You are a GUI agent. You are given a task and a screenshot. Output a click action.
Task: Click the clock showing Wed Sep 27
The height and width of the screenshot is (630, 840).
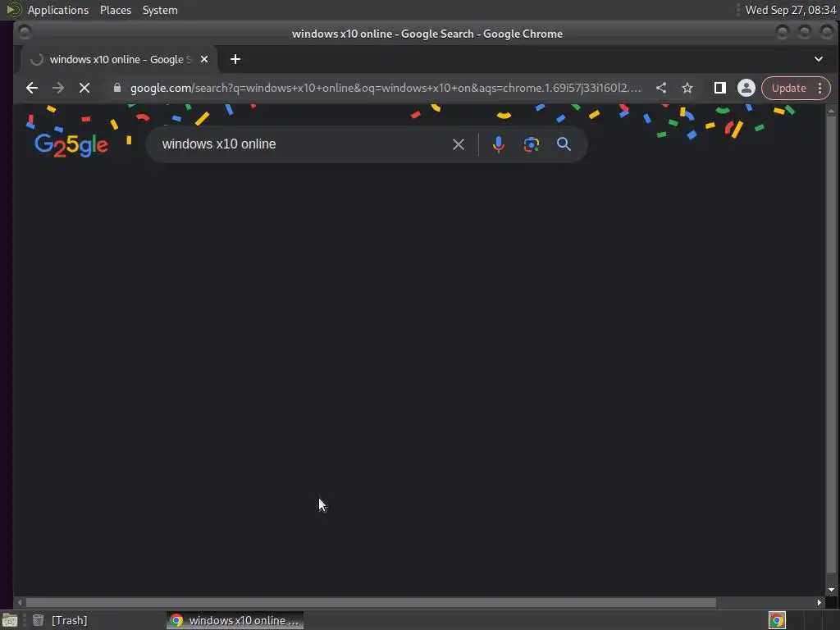[790, 10]
